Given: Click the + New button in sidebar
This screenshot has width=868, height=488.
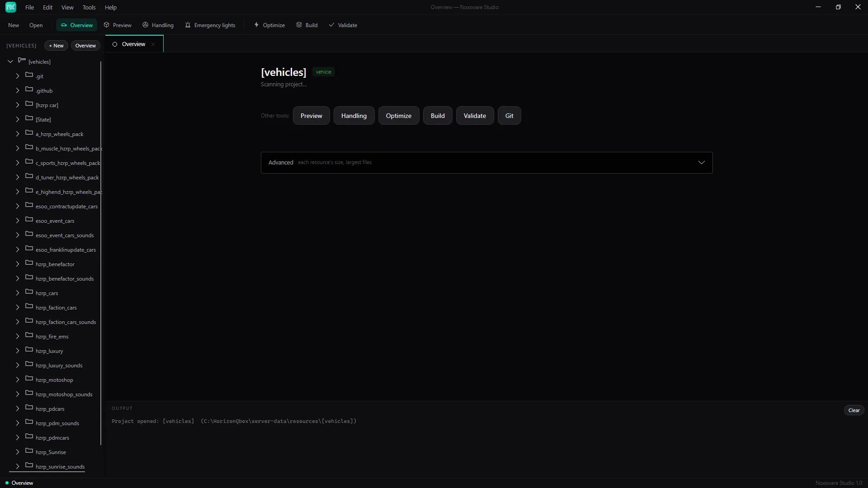Looking at the screenshot, I should coord(56,46).
